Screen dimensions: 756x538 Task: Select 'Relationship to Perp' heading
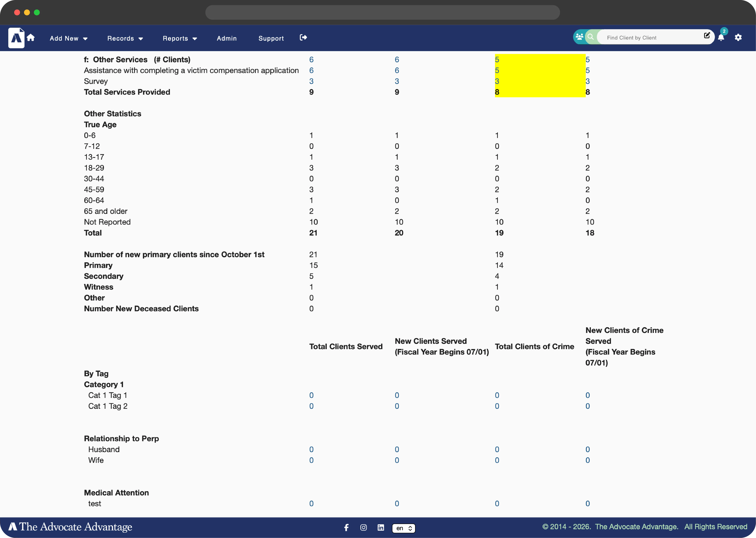point(121,439)
